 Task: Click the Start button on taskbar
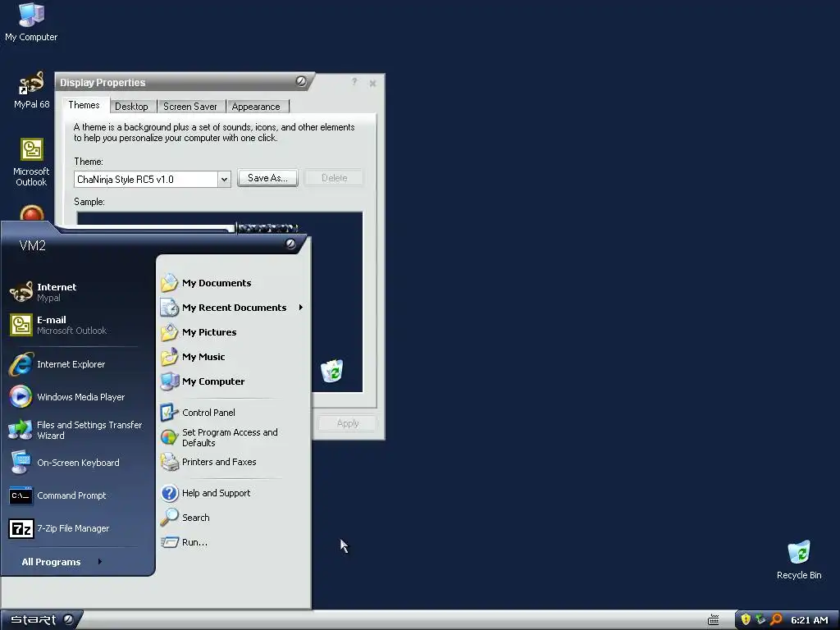[x=41, y=620]
